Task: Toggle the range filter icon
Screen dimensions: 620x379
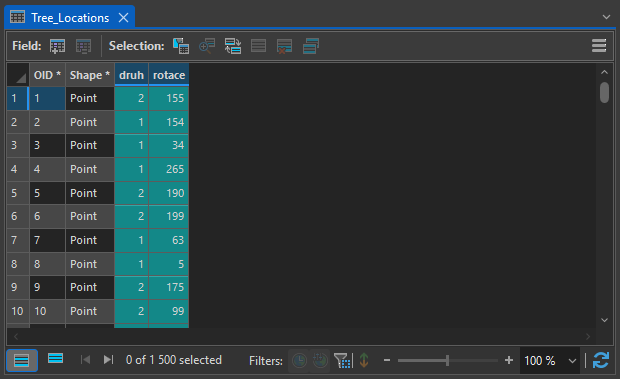Action: [x=319, y=360]
